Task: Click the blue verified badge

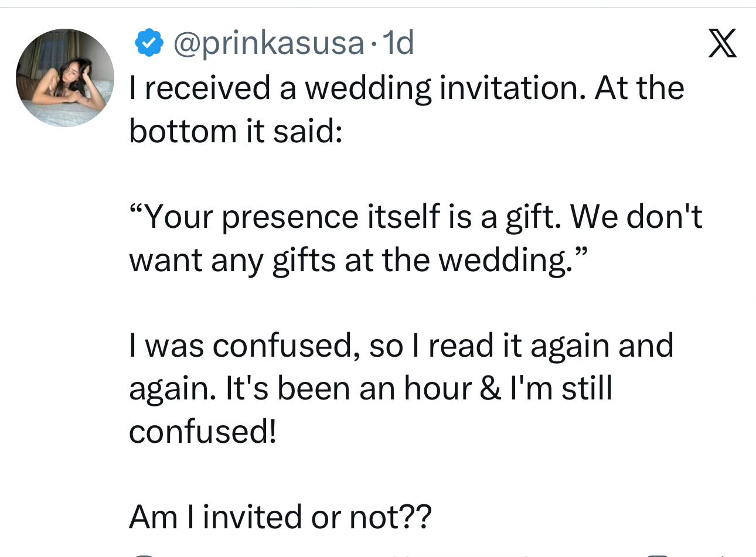Action: 149,43
